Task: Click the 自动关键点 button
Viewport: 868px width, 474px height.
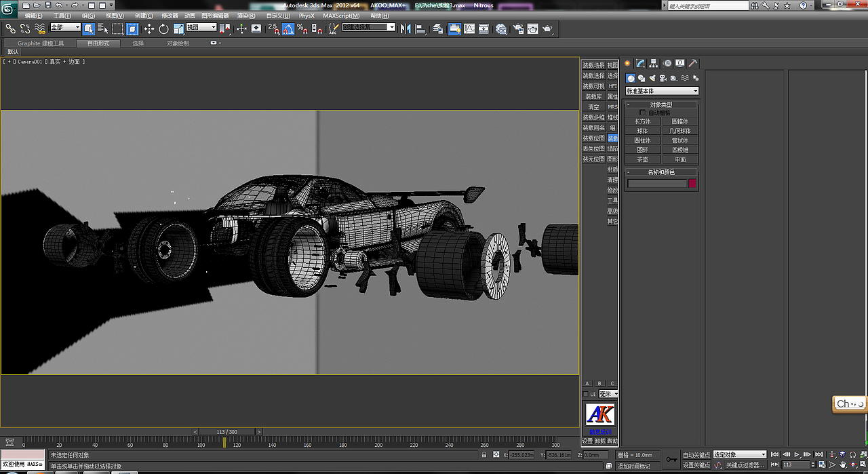Action: 696,454
